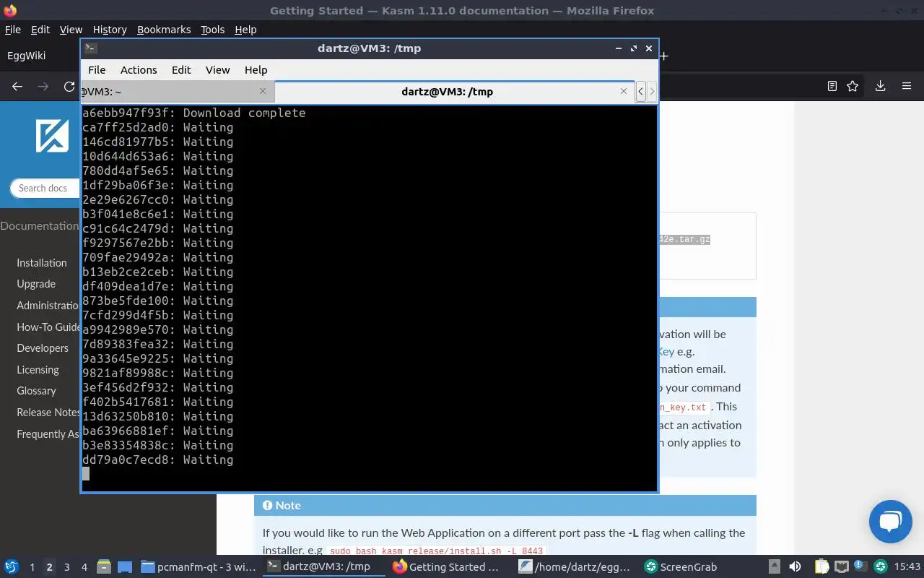Open Licensing docs section
Screen dimensions: 924x578
[x=38, y=370]
